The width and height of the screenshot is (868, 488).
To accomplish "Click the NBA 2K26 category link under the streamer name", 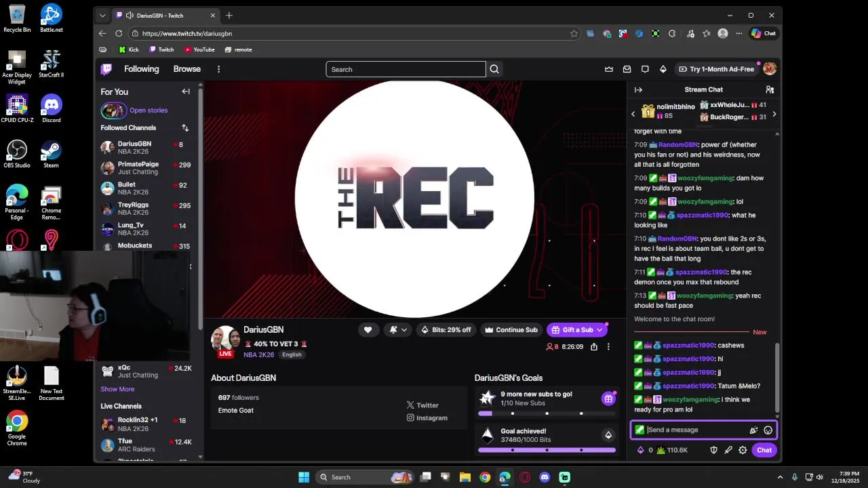I will tap(259, 354).
